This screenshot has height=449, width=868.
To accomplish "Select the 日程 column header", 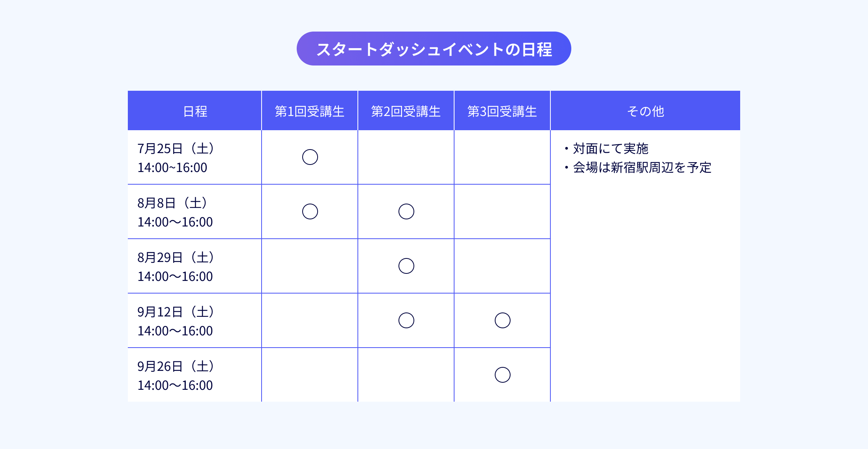I will coord(195,110).
